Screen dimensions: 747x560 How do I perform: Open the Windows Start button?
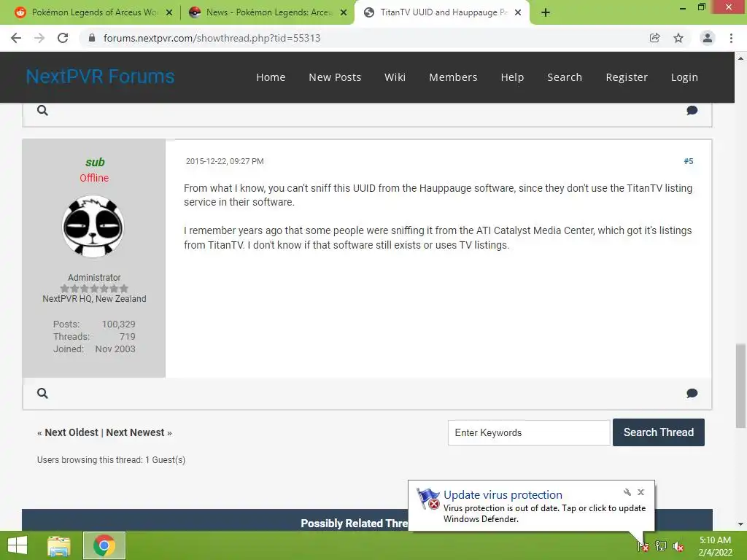point(18,545)
